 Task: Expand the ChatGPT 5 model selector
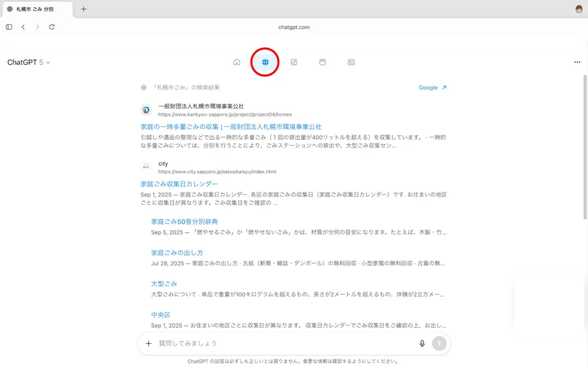pyautogui.click(x=29, y=62)
